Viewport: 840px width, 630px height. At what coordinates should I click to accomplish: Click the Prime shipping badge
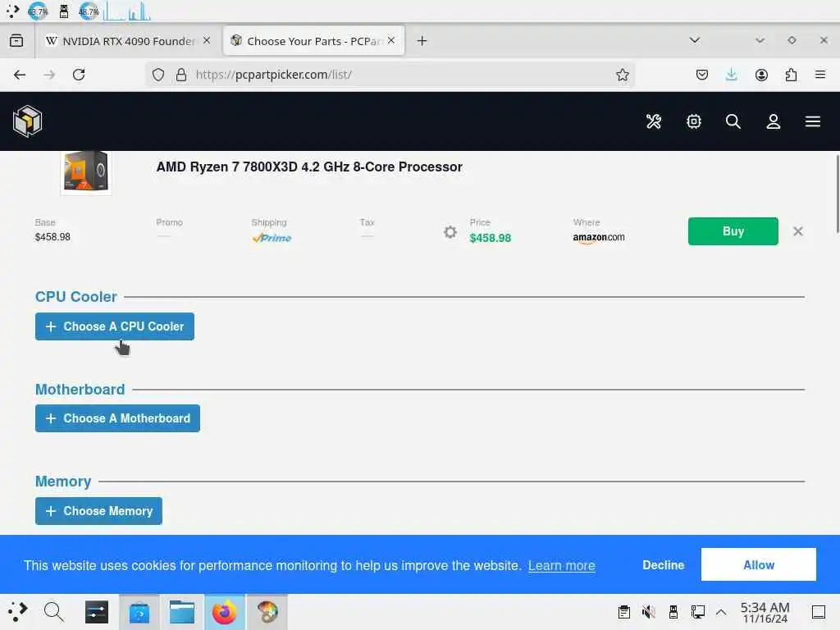pos(272,238)
